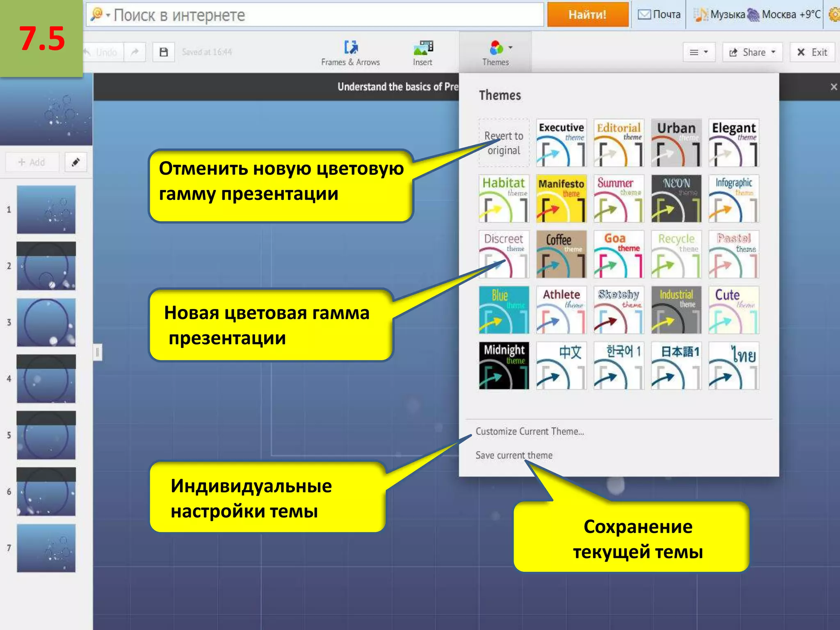
Task: Click Customize Current Theme link
Action: tap(530, 431)
